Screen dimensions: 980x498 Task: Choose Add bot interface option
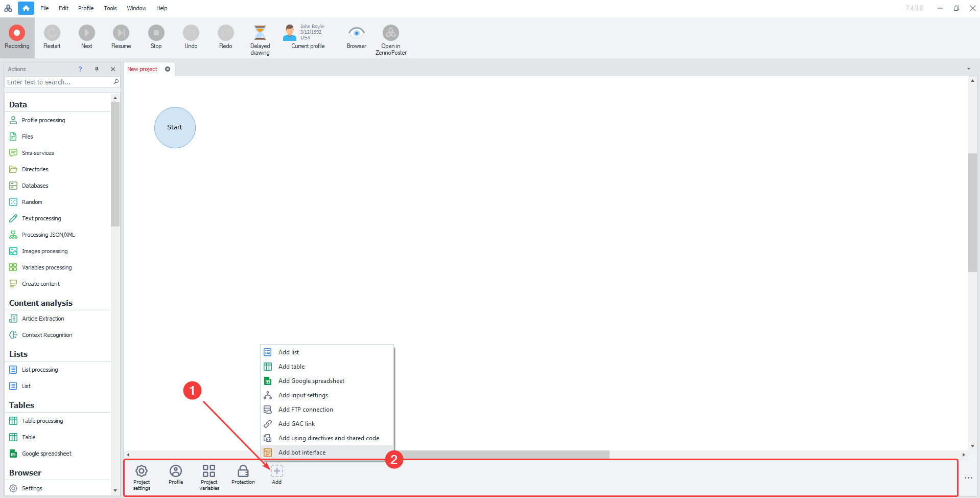coord(302,452)
